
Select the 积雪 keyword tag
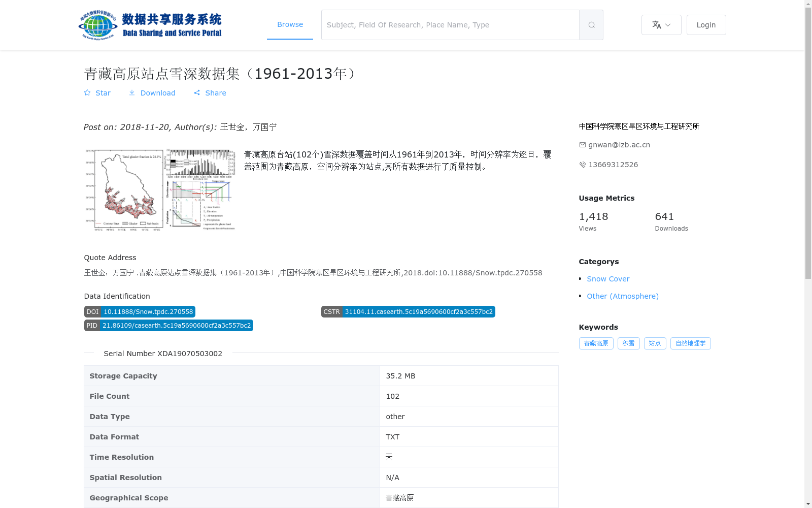pyautogui.click(x=629, y=343)
